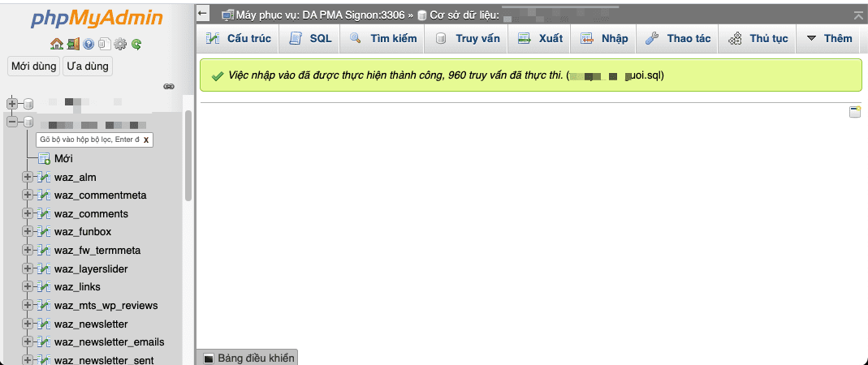Click the table filter input box
868x365 pixels.
tap(89, 140)
